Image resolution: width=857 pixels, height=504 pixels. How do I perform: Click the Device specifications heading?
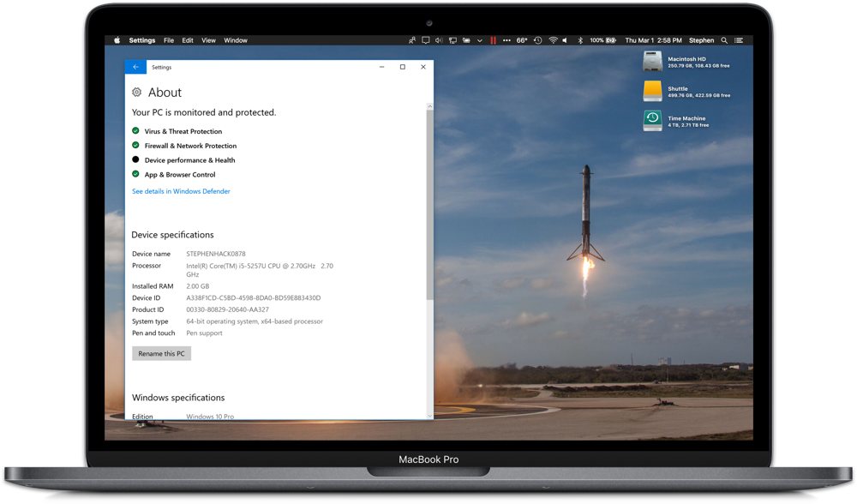pos(173,235)
